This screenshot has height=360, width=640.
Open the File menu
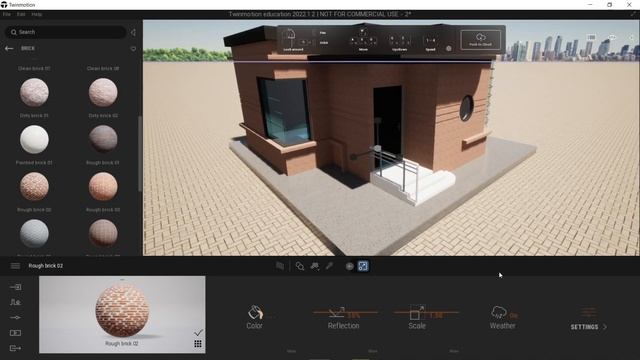pyautogui.click(x=7, y=14)
